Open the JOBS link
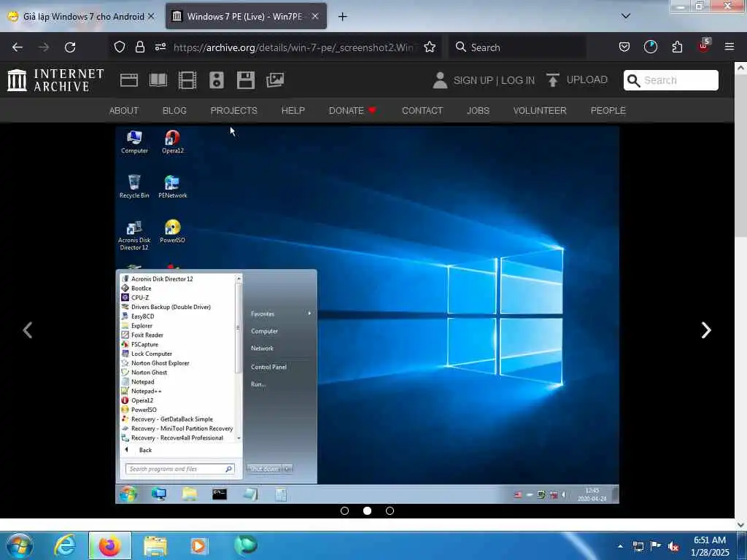The height and width of the screenshot is (560, 747). tap(478, 111)
